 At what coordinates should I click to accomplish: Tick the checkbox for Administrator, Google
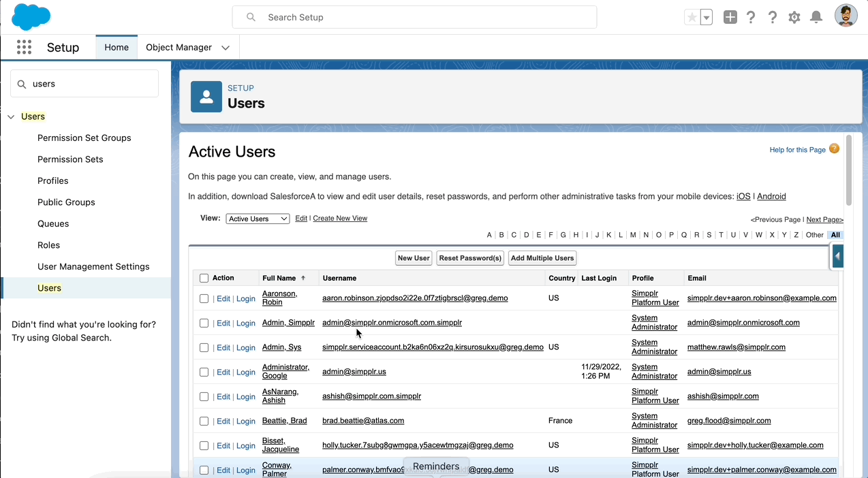tap(204, 372)
